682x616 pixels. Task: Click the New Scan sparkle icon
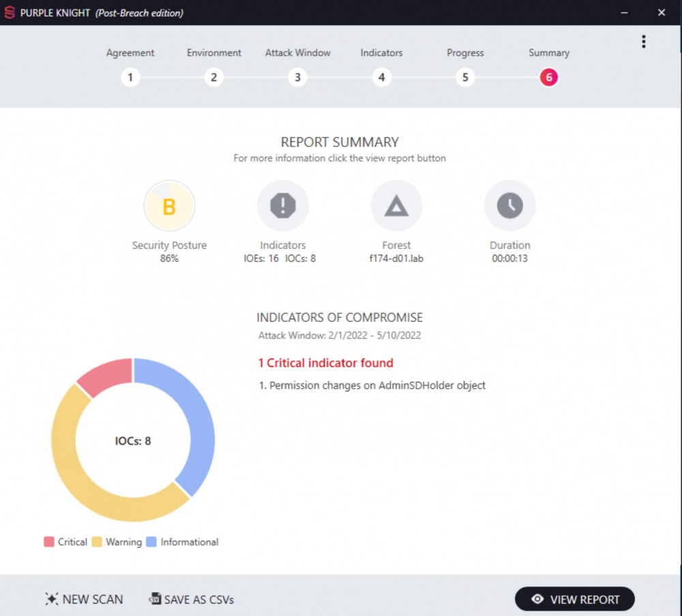click(51, 599)
